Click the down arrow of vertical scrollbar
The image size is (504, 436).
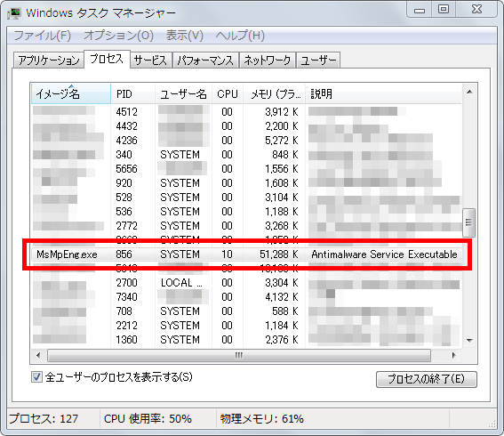pos(469,341)
